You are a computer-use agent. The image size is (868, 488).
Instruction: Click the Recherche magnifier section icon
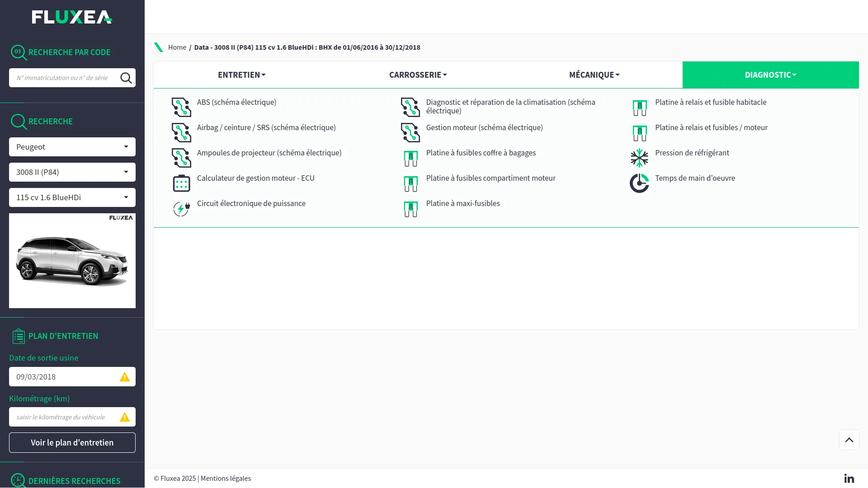click(19, 122)
